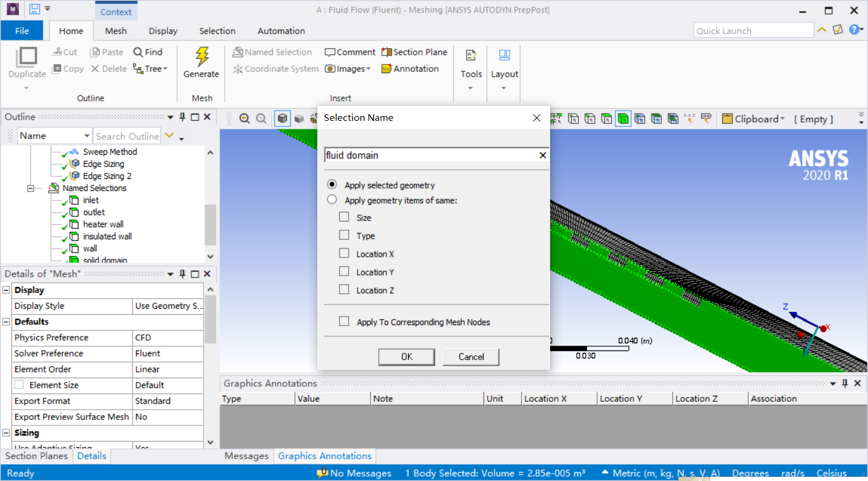Click the Section Plane icon
The height and width of the screenshot is (481, 868).
pyautogui.click(x=386, y=52)
